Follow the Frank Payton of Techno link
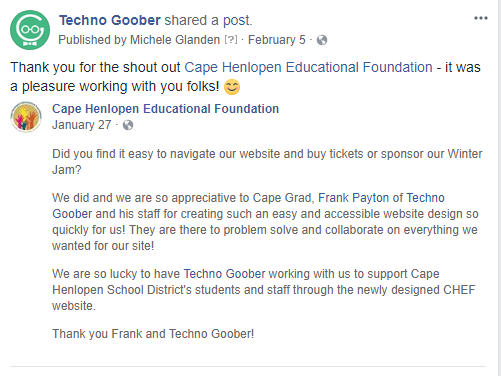This screenshot has width=501, height=376. click(x=381, y=198)
